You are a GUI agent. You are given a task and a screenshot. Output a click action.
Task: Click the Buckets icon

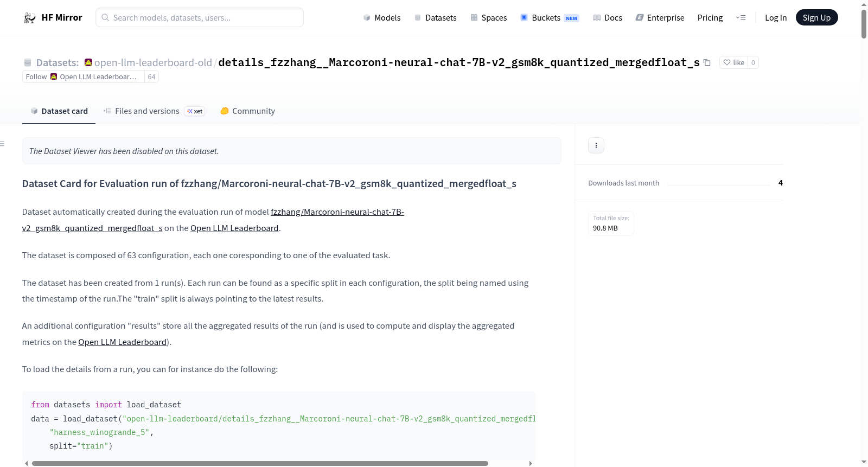524,17
